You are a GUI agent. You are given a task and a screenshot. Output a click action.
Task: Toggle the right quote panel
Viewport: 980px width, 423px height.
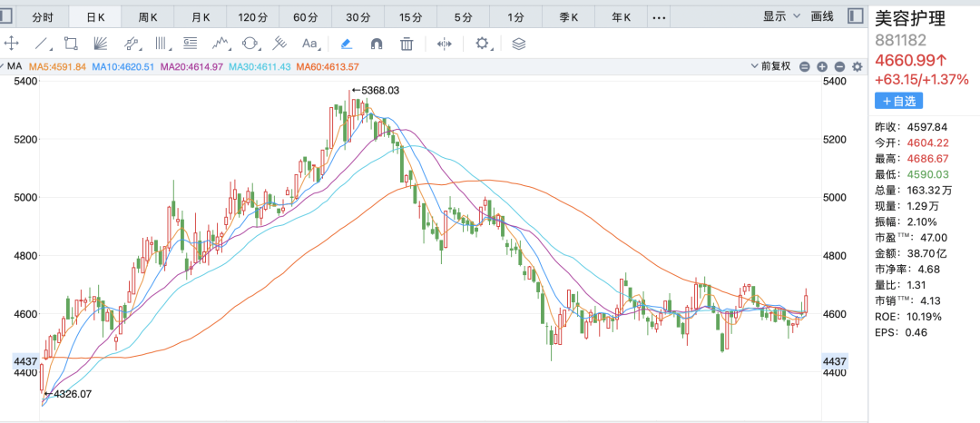[854, 16]
